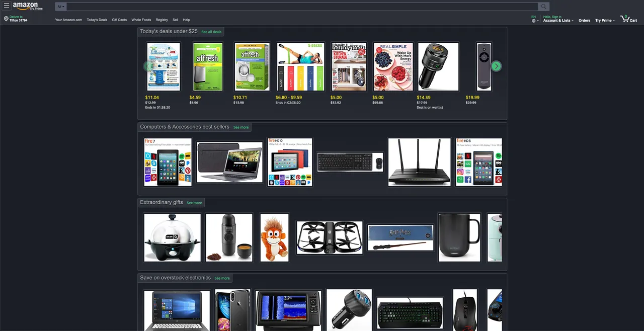The height and width of the screenshot is (331, 644).
Task: Open the black quadcopter drone gift
Action: (330, 237)
